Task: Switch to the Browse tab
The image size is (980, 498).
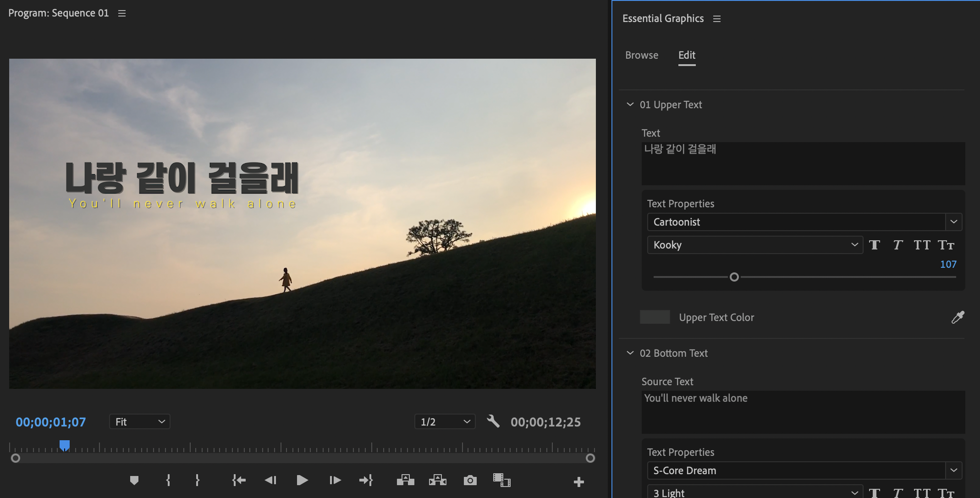Action: click(641, 55)
